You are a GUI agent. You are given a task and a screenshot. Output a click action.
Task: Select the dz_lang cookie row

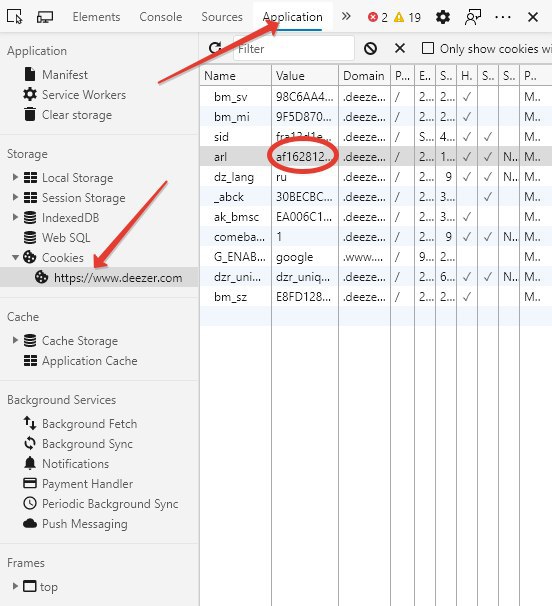point(376,177)
